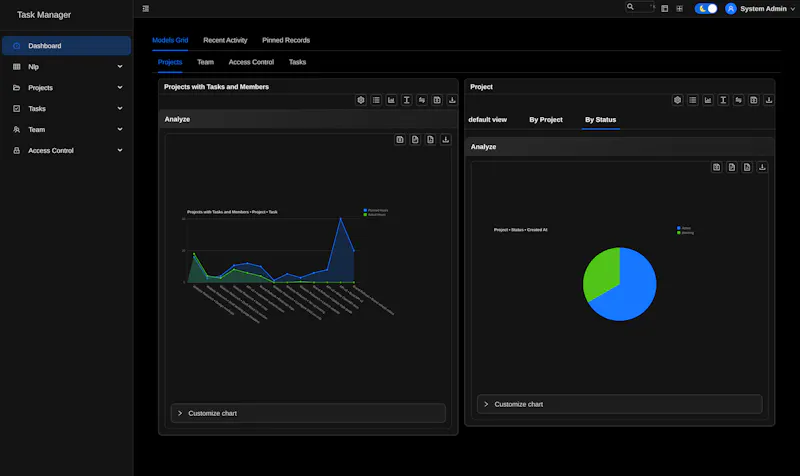This screenshot has width=800, height=476.
Task: Click table icon in Project panel toolbar
Action: coord(754,100)
